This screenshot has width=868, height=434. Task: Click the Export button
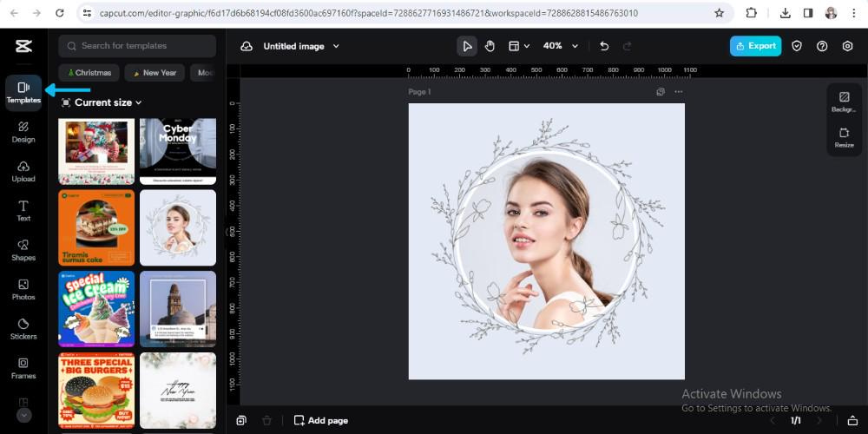pos(756,46)
